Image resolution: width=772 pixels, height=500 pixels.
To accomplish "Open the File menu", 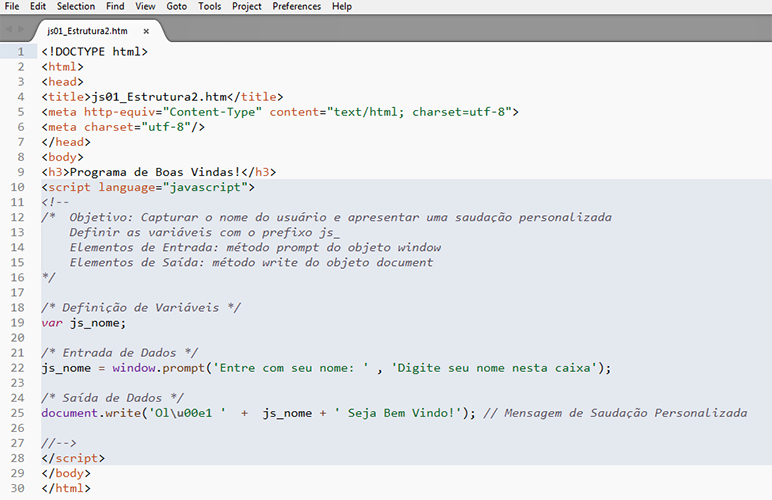I will (x=12, y=6).
